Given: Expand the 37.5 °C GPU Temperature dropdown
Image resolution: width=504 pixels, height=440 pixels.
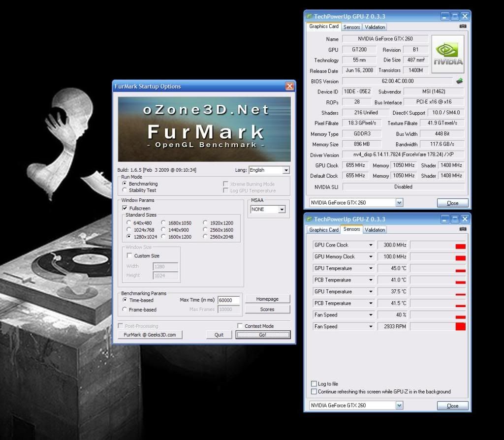Looking at the screenshot, I should [x=371, y=291].
